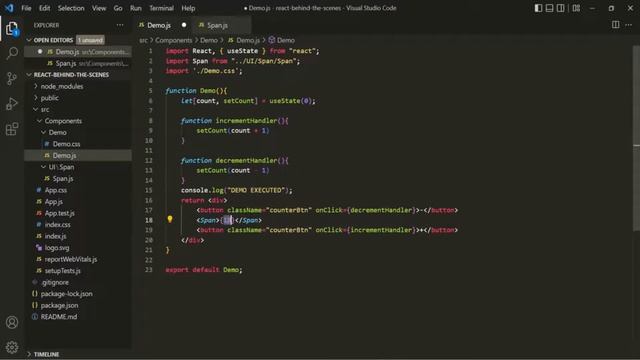
Task: Split the editor to the right
Action: [x=616, y=25]
